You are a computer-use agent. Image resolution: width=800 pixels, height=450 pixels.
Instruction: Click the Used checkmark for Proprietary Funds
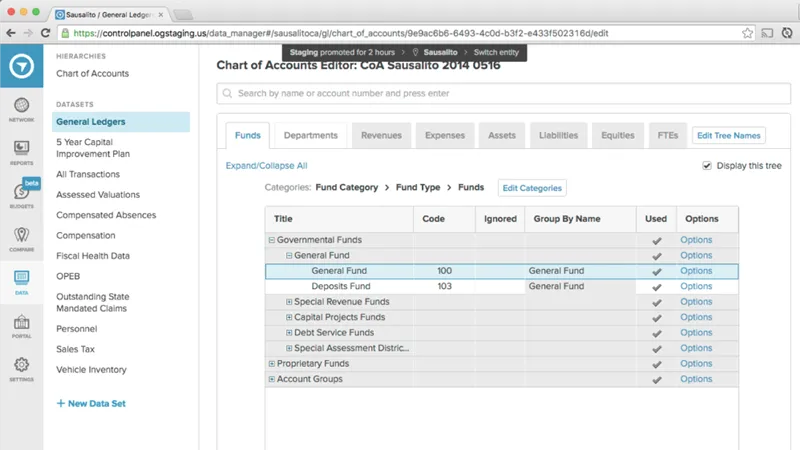657,364
